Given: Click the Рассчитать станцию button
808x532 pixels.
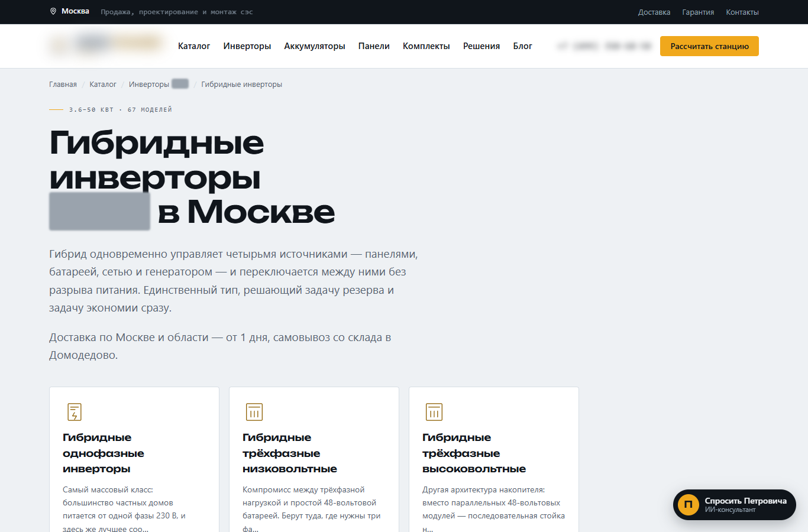Looking at the screenshot, I should [x=709, y=46].
